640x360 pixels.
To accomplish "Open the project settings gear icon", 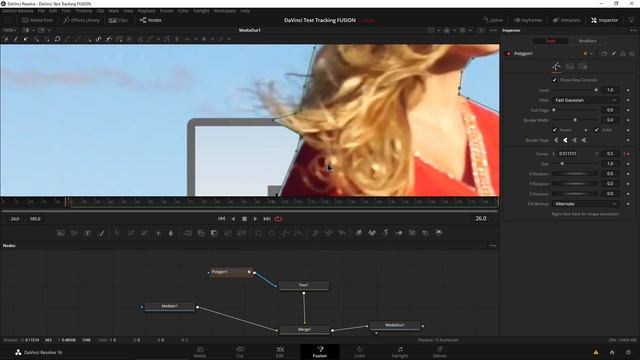I will 629,352.
